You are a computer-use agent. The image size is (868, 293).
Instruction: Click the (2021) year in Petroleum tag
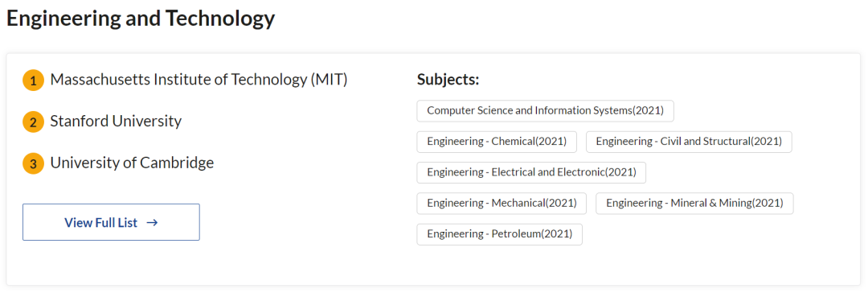click(556, 234)
